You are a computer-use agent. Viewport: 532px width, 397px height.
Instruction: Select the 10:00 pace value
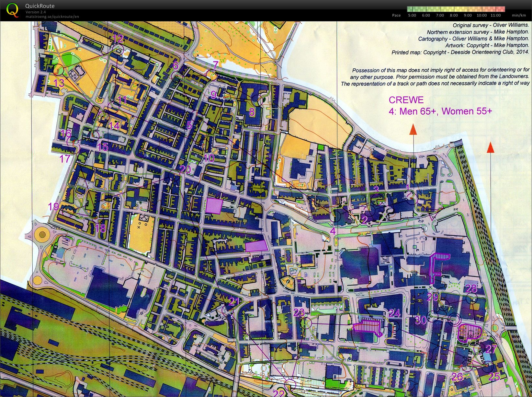(x=482, y=15)
